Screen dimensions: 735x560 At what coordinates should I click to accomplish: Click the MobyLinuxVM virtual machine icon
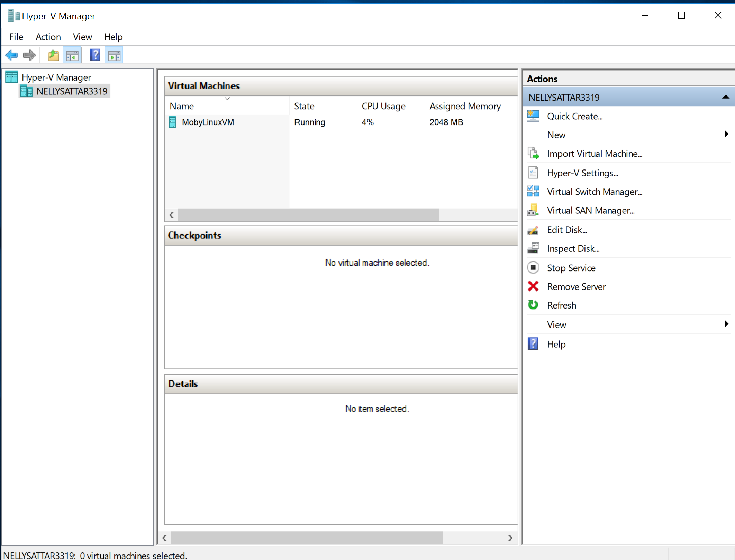point(172,122)
